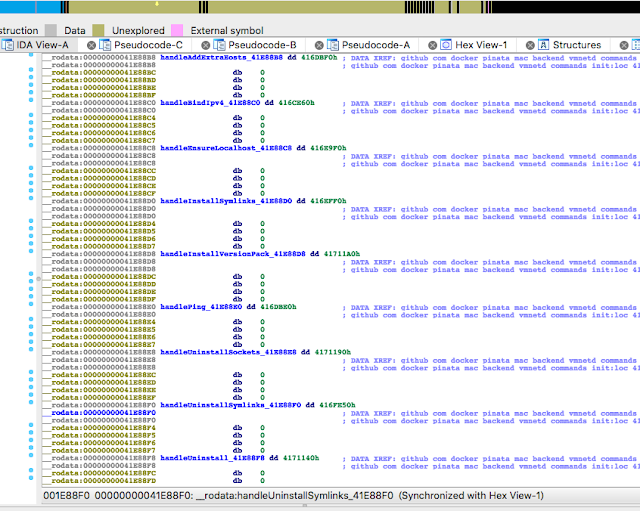Click the Hex View-1 tab icon

pyautogui.click(x=446, y=45)
